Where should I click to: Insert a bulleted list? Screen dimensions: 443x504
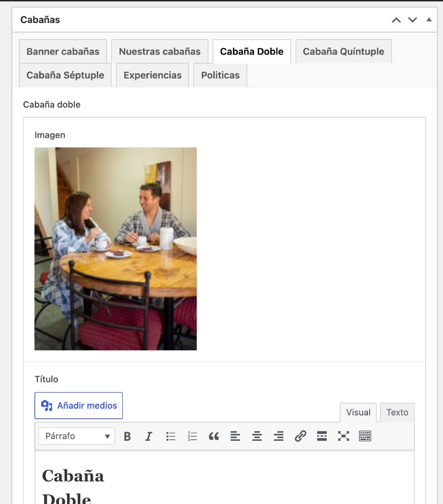[x=171, y=436]
